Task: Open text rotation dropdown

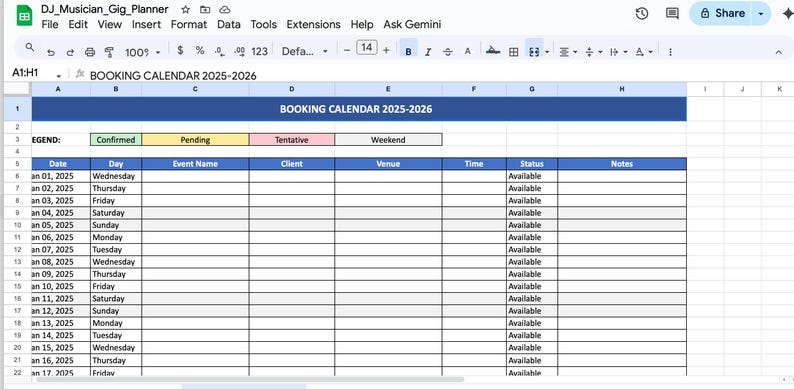Action: (x=644, y=52)
